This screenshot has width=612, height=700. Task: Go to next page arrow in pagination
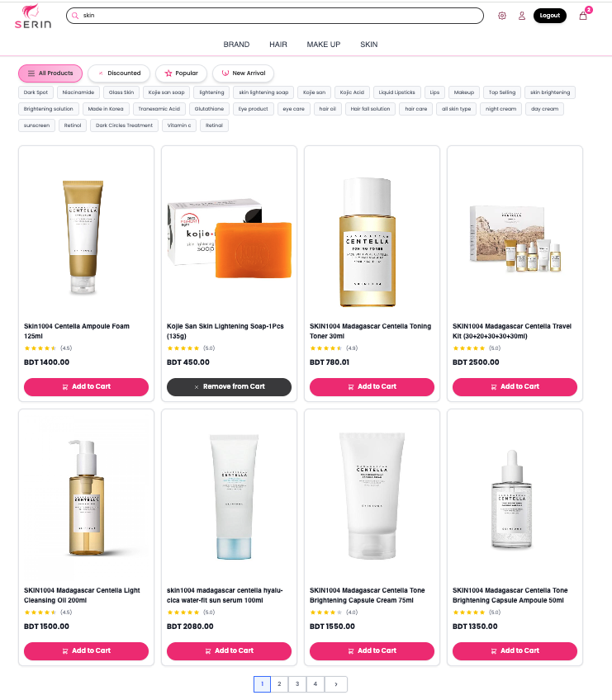click(336, 684)
